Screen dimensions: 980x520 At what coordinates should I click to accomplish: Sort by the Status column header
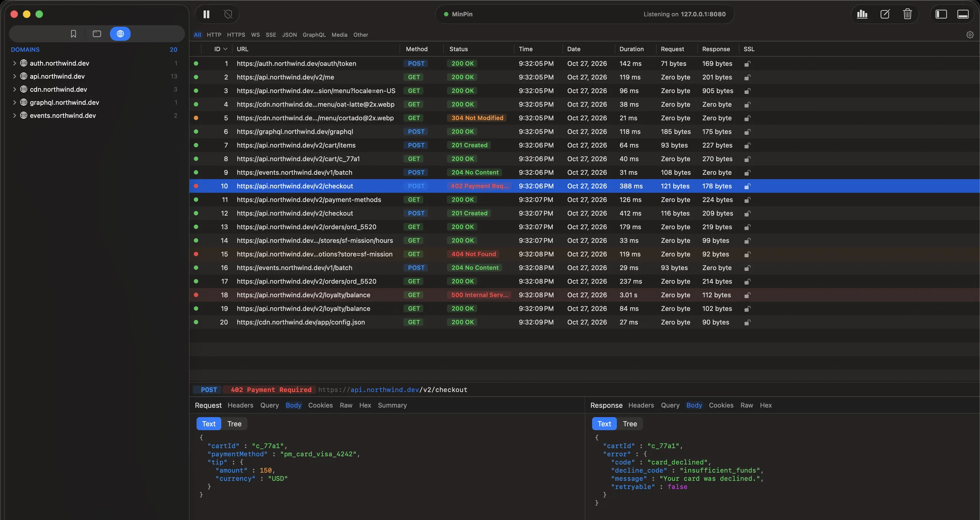458,49
